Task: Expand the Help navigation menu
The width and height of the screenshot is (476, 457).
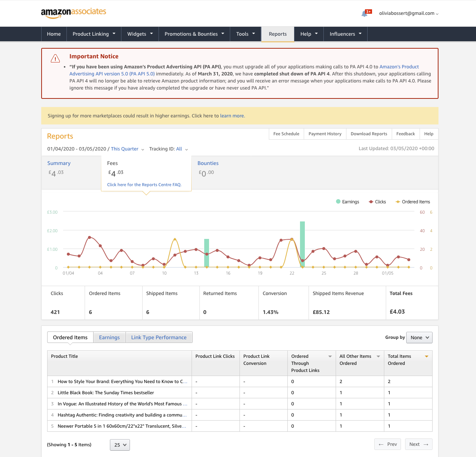Action: pyautogui.click(x=309, y=34)
